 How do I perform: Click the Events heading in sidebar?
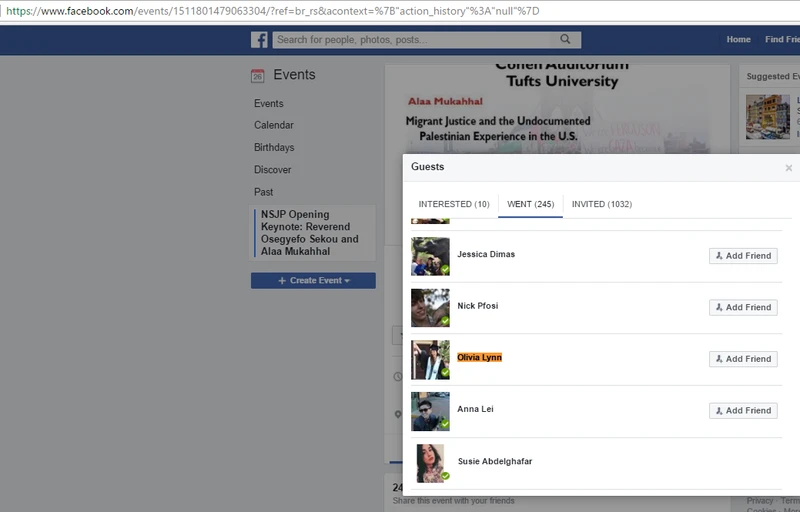pyautogui.click(x=294, y=74)
